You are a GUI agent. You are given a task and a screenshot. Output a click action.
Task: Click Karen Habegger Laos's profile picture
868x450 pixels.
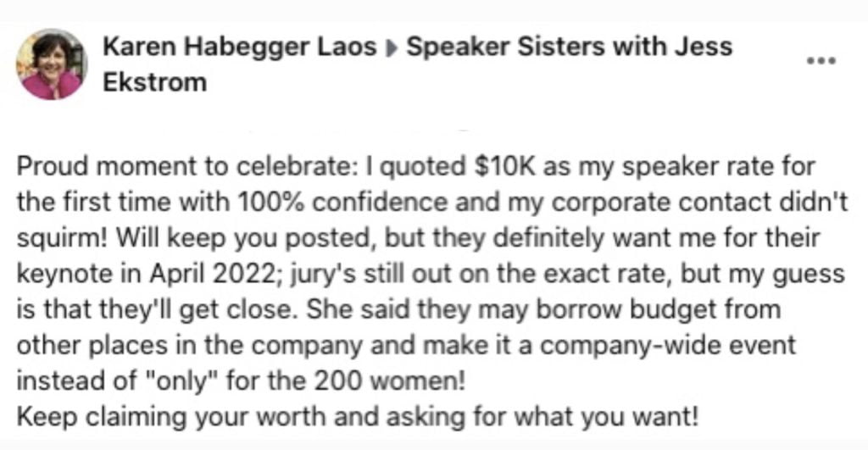point(52,64)
